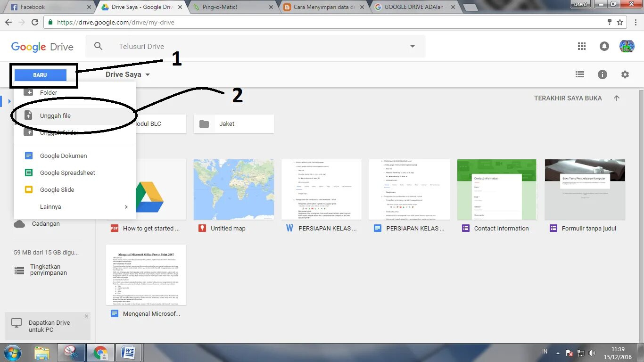This screenshot has width=644, height=362.
Task: Click Dapatkan Drive untuk PC
Action: pyautogui.click(x=49, y=326)
